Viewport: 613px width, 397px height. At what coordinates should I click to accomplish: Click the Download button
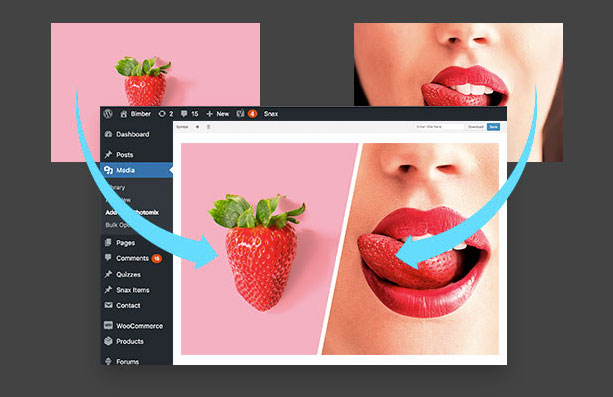476,127
